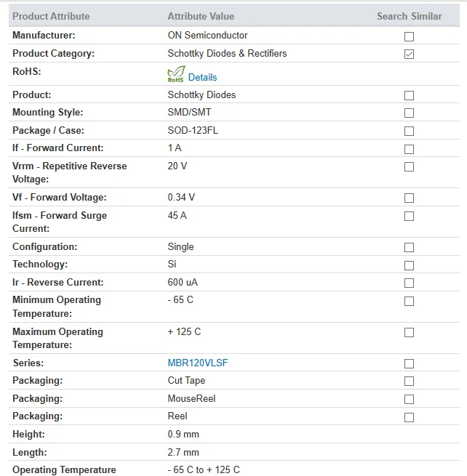467x476 pixels.
Task: Tick the Vrrm Repetitive Reverse Voltage checkbox
Action: [x=409, y=166]
